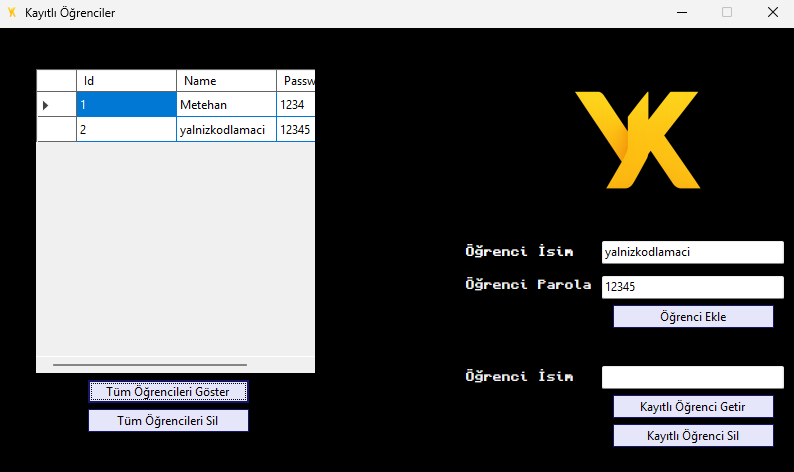Image resolution: width=794 pixels, height=472 pixels.
Task: Click the empty lower Öğrenci İsim field
Action: (693, 377)
